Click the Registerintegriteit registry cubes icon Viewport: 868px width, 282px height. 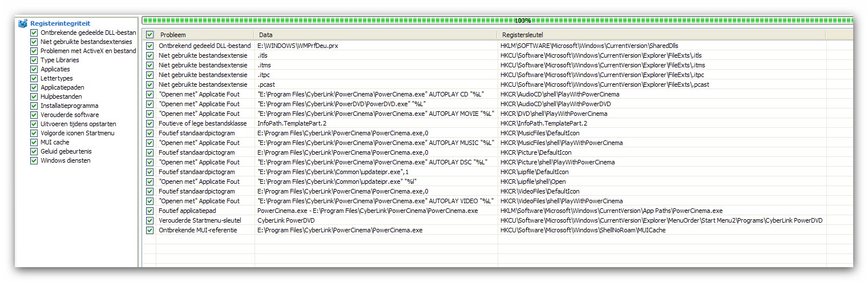(x=23, y=23)
